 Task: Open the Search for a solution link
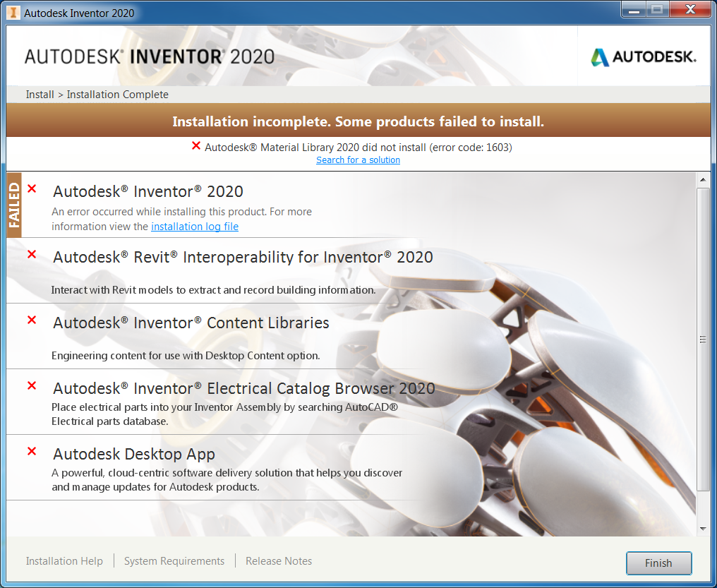click(358, 160)
